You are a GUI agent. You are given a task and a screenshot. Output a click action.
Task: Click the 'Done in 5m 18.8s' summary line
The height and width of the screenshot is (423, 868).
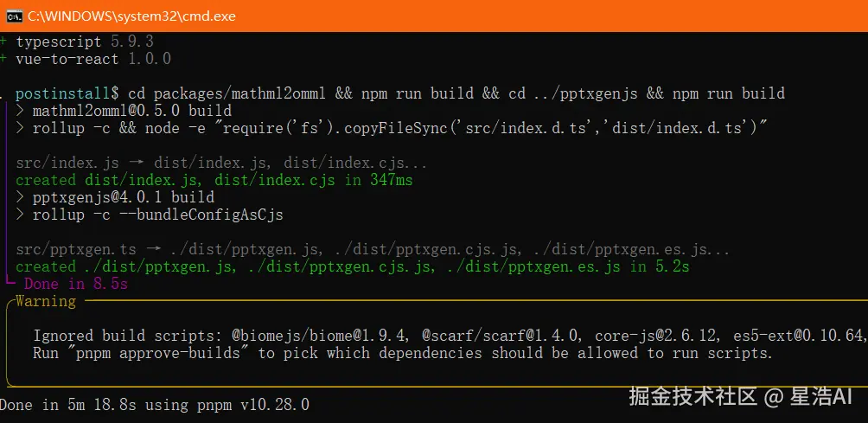click(154, 405)
